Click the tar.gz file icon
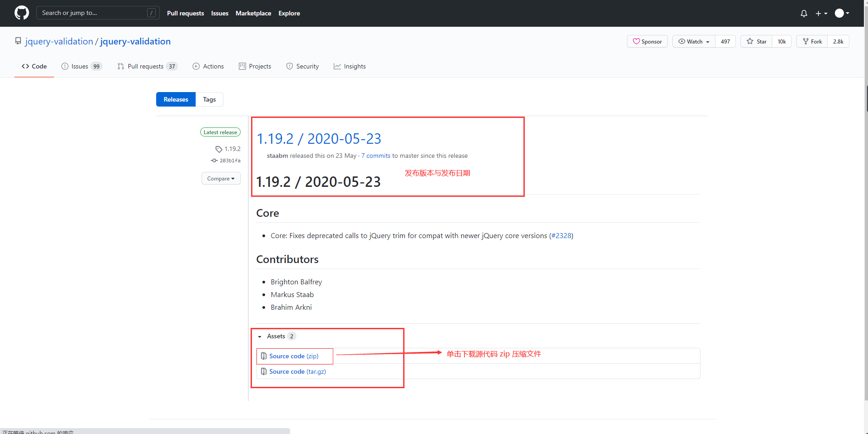This screenshot has height=434, width=868. point(264,371)
